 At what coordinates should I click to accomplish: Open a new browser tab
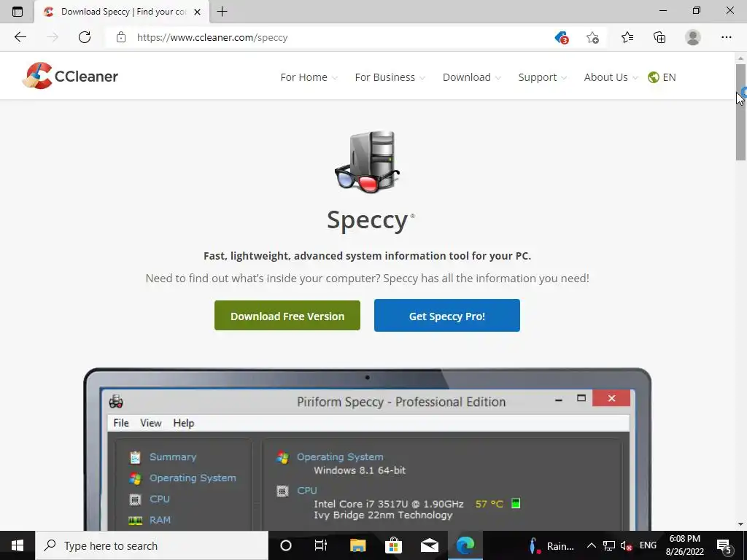click(222, 12)
